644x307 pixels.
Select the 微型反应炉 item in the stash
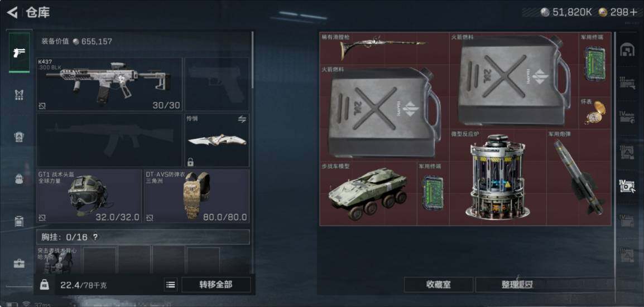coord(498,177)
